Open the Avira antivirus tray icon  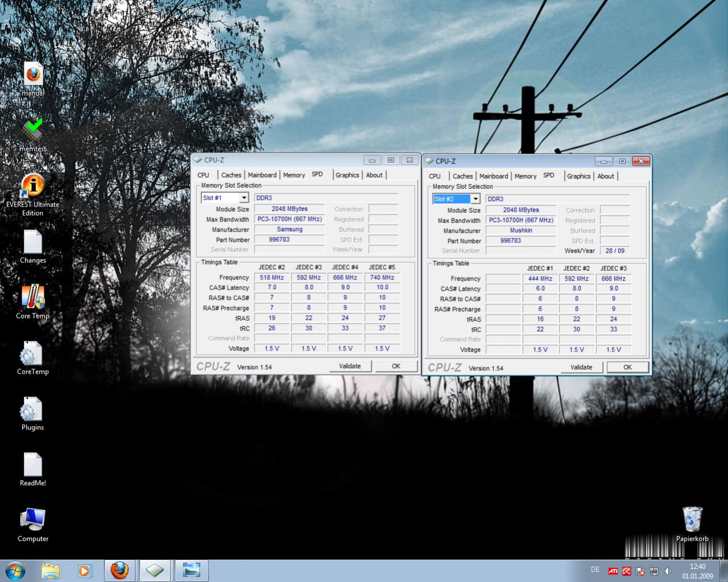(x=627, y=571)
